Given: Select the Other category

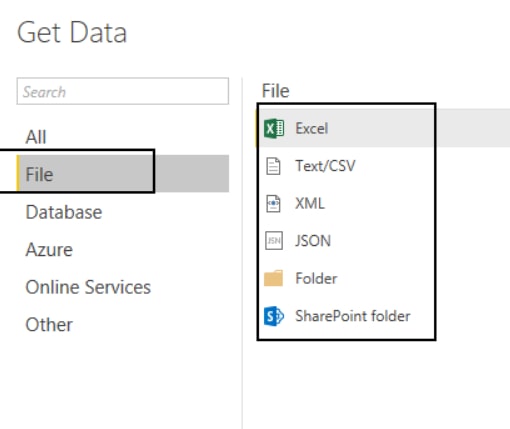Looking at the screenshot, I should click(49, 325).
